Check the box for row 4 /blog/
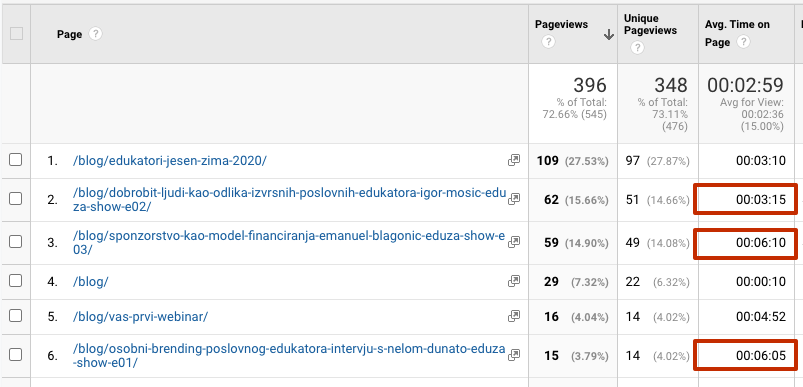This screenshot has width=803, height=387. 16,281
